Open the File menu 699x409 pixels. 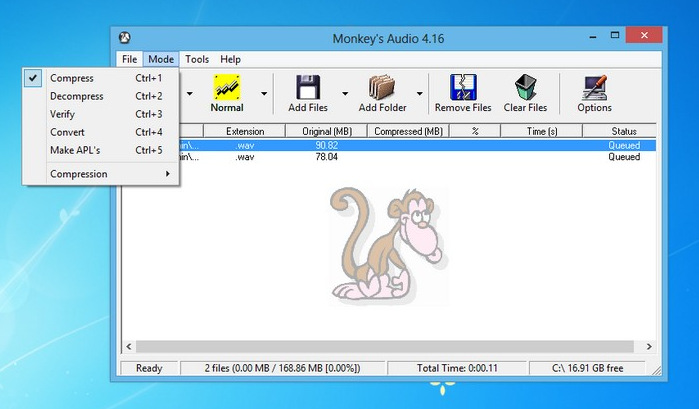[x=129, y=59]
